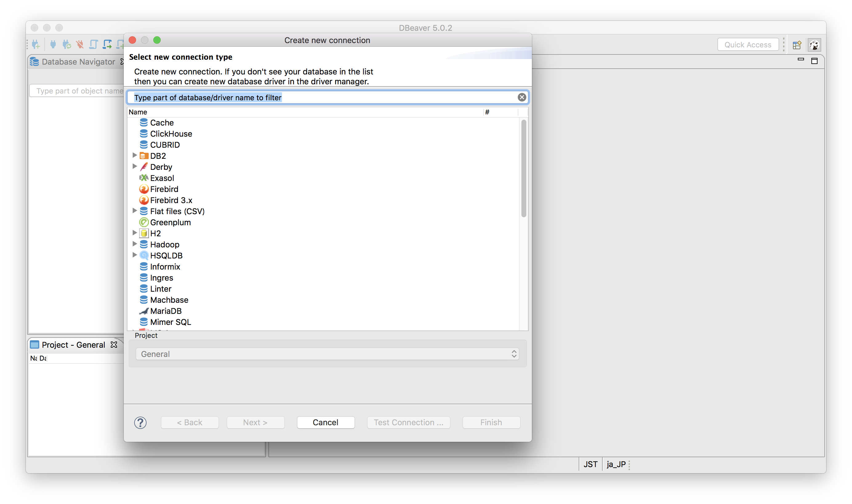This screenshot has height=504, width=852.
Task: Click the Reconnect plug icon with refresh arrows
Action: point(66,45)
